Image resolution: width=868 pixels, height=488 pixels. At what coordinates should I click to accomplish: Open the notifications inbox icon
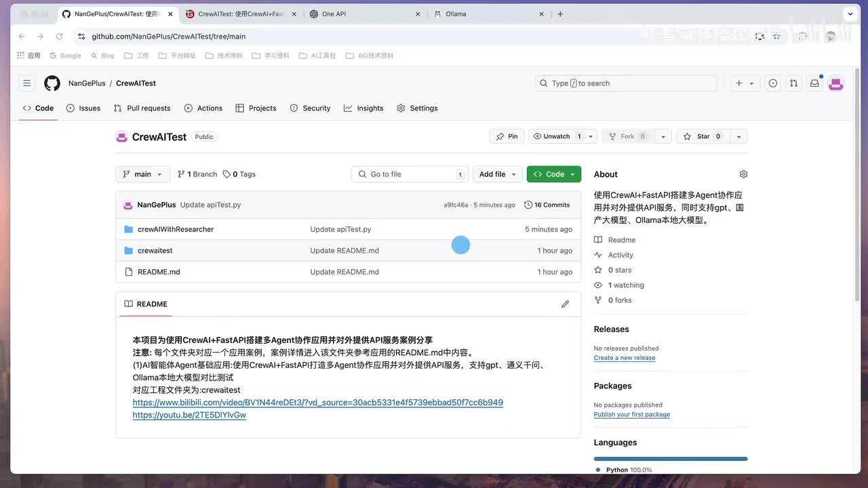(x=814, y=83)
